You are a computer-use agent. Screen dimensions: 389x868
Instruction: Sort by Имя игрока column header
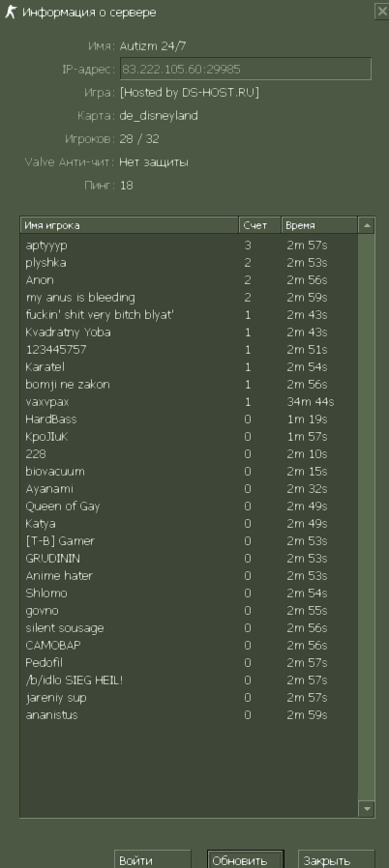130,225
